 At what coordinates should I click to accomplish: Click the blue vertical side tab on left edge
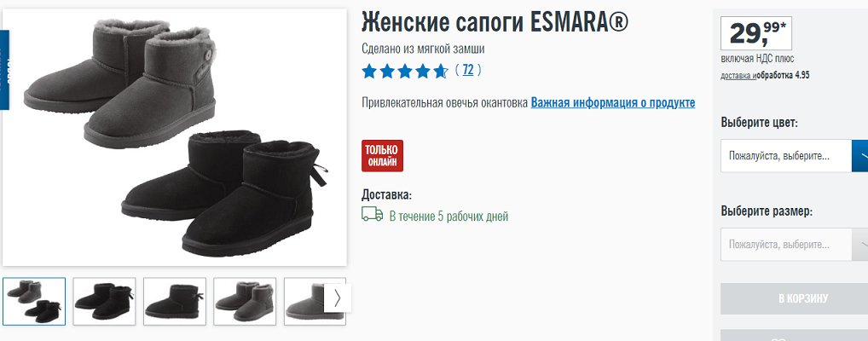(4, 70)
